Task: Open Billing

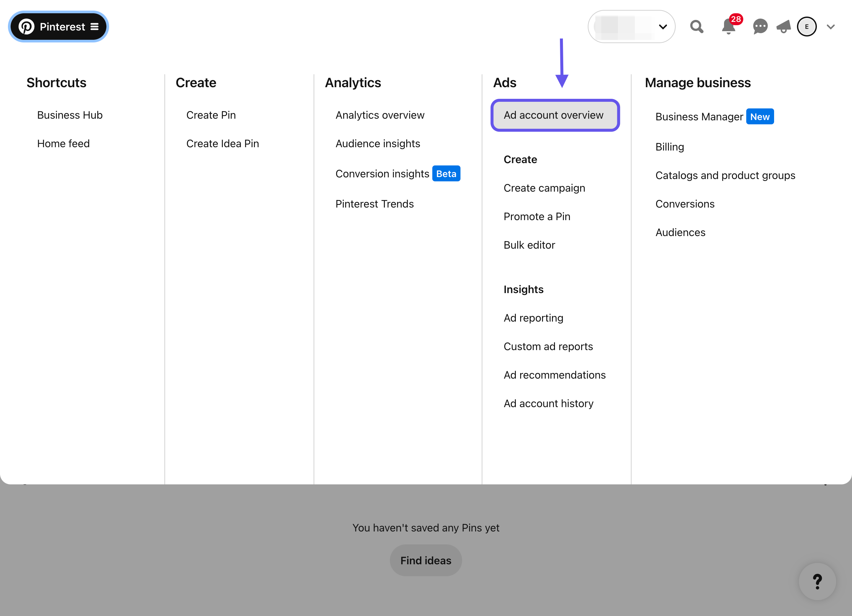Action: 669,147
